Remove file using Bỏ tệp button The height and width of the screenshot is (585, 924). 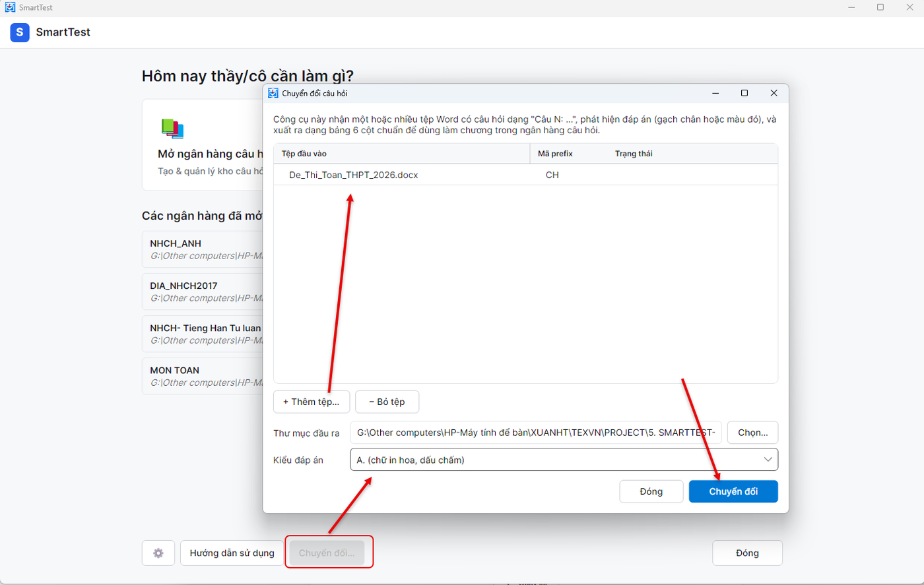[x=387, y=402]
